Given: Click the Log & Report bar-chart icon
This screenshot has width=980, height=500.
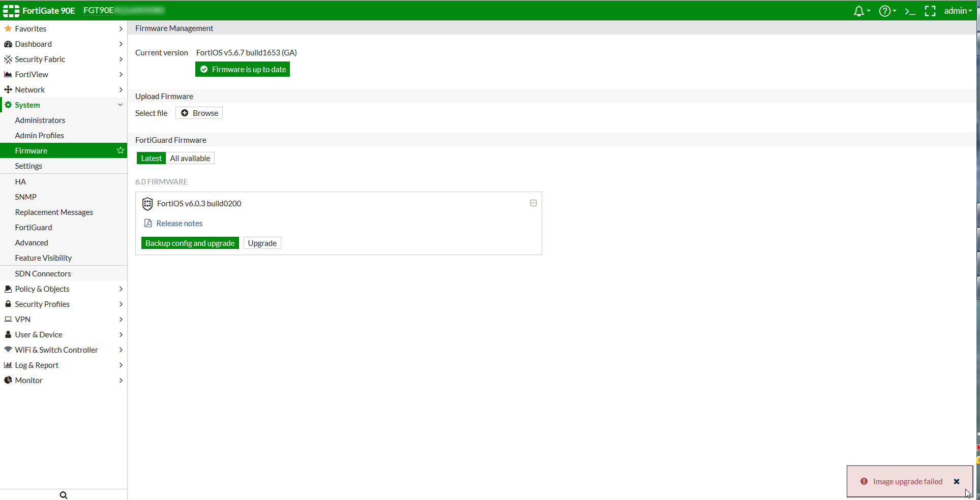Looking at the screenshot, I should 8,365.
